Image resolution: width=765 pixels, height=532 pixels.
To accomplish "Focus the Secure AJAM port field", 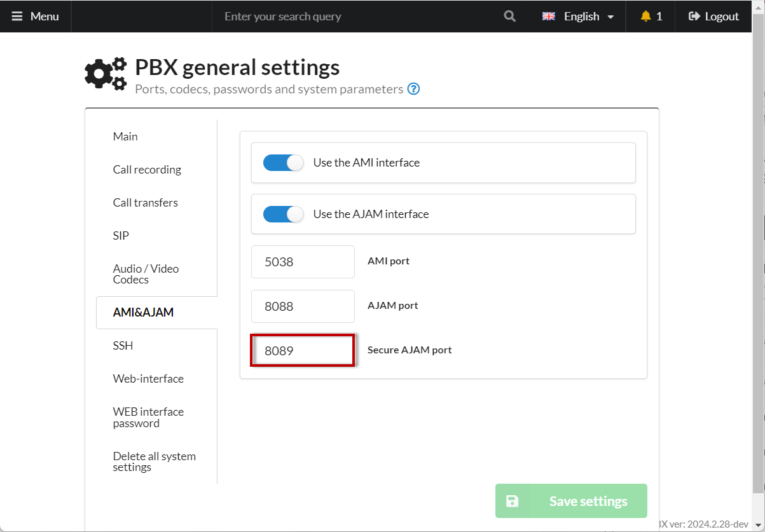I will pos(303,350).
